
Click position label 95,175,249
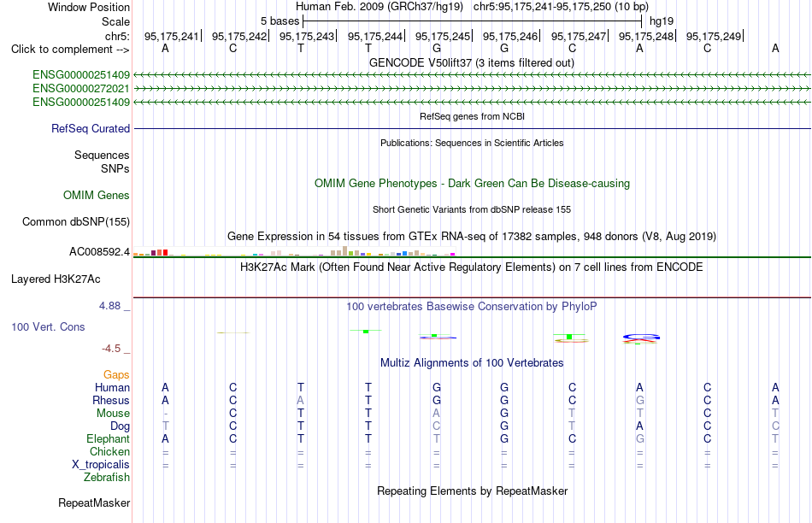714,36
